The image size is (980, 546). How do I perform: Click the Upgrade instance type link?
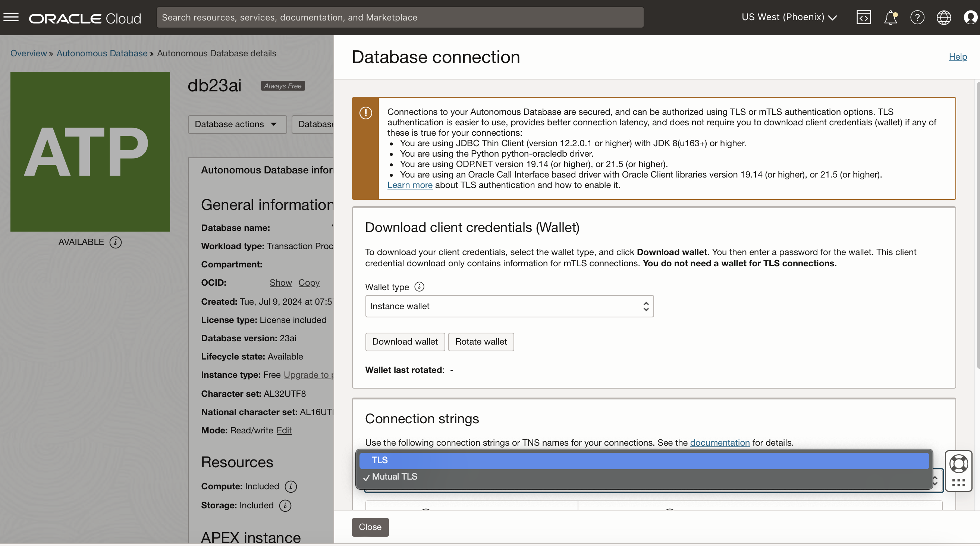[x=308, y=375]
